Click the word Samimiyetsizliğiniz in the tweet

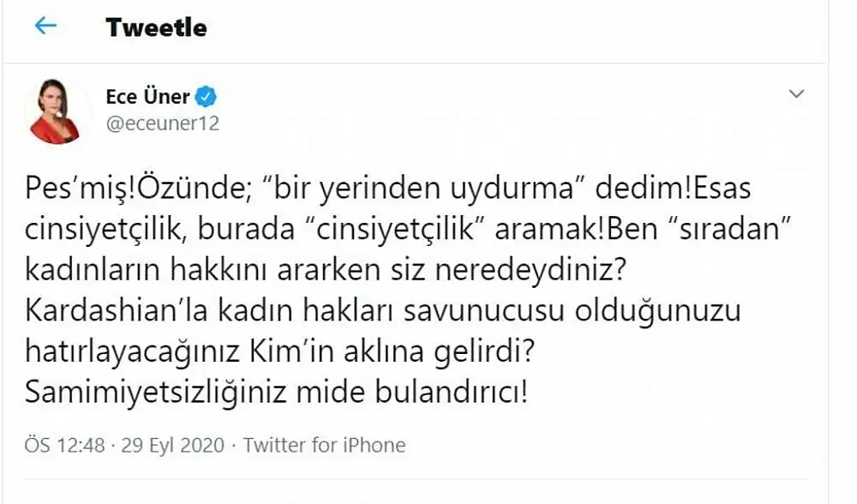tap(156, 393)
